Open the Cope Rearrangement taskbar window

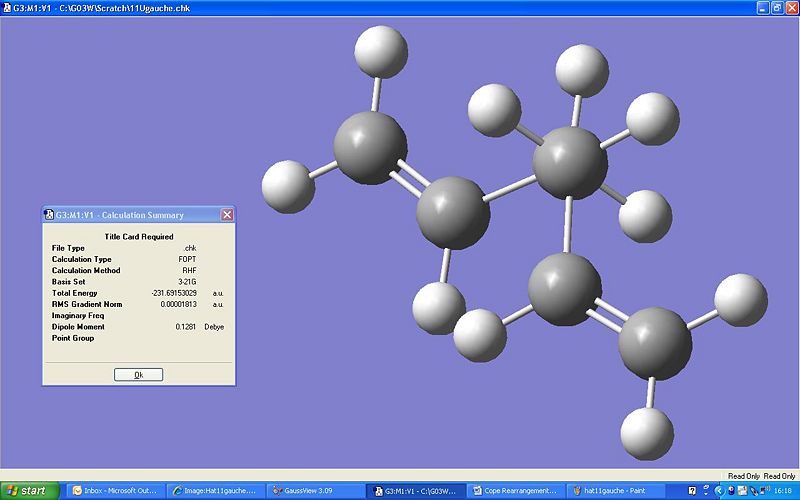[x=516, y=491]
